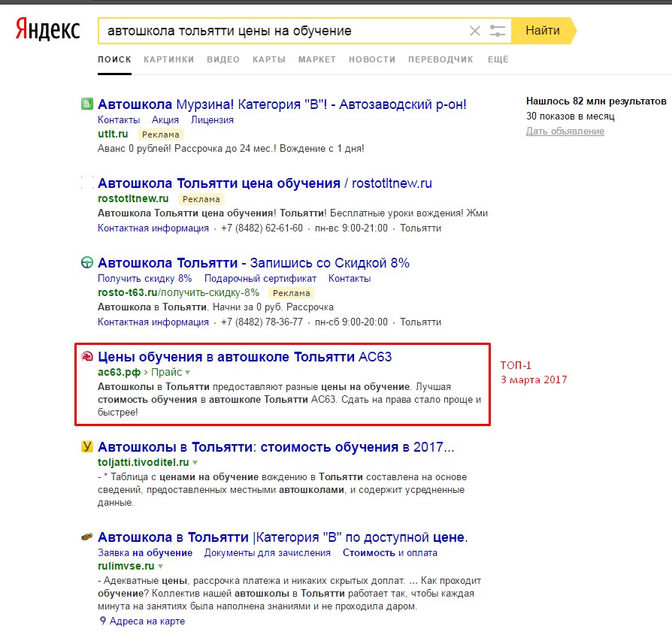Switch to the Карты tab

269,59
